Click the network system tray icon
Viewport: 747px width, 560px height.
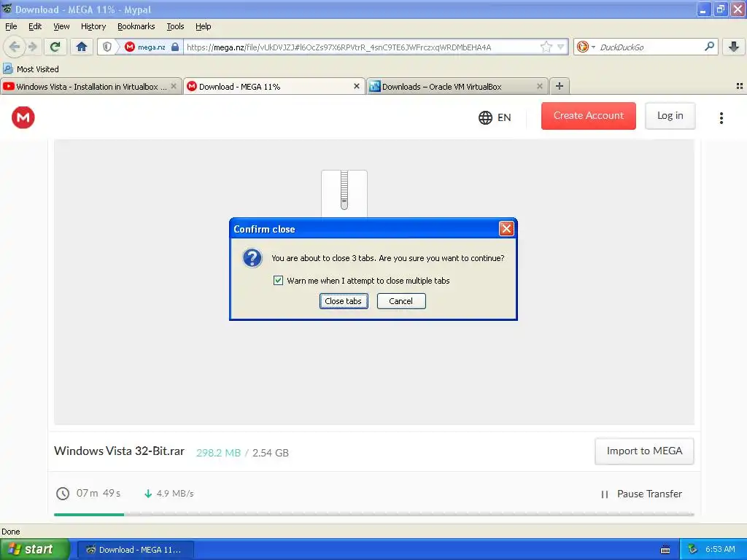pyautogui.click(x=693, y=550)
